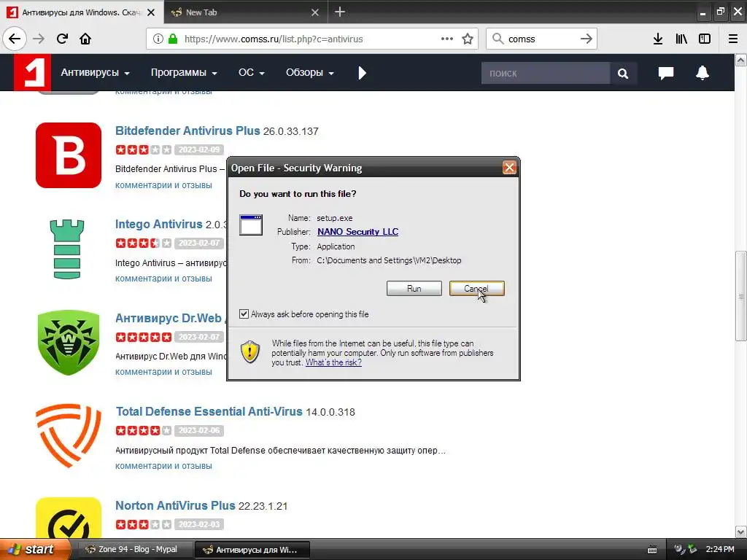Open a new tab with plus button
747x560 pixels.
340,12
